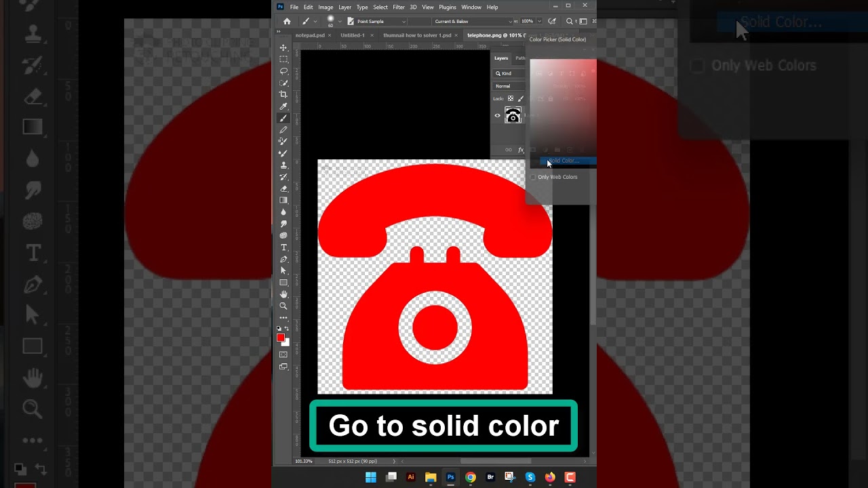Click the search magnifier in options bar

570,22
